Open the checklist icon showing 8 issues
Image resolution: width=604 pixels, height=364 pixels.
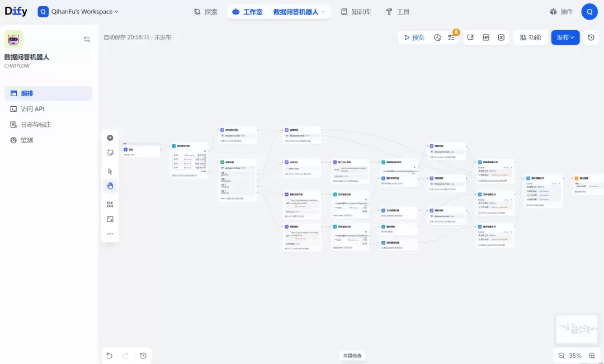click(x=451, y=37)
